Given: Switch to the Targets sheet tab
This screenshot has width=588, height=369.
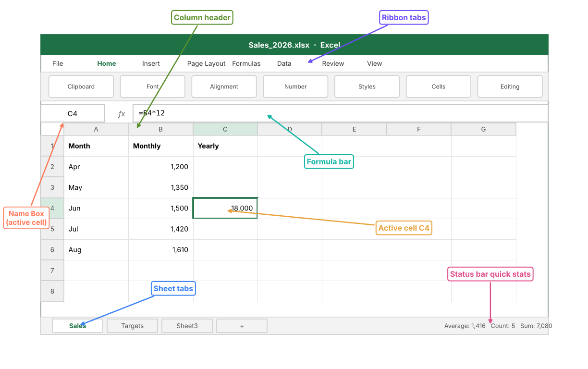Looking at the screenshot, I should pyautogui.click(x=132, y=326).
